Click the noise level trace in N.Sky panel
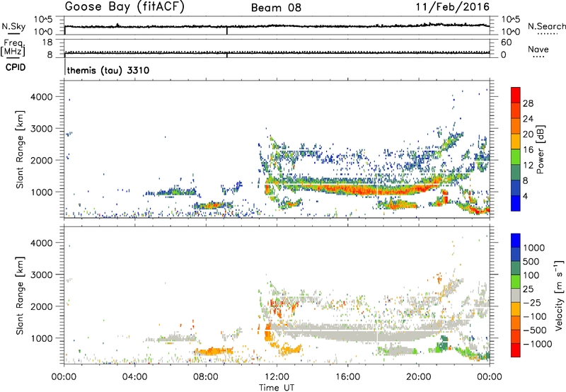 coord(277,26)
